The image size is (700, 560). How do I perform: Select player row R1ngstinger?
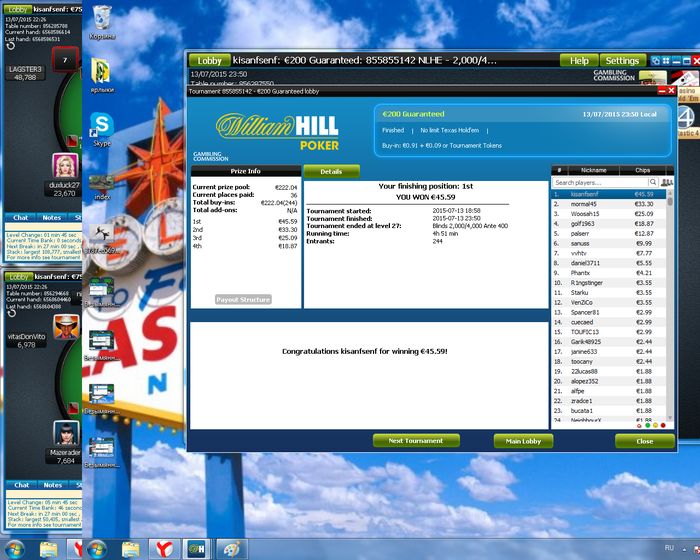[609, 283]
